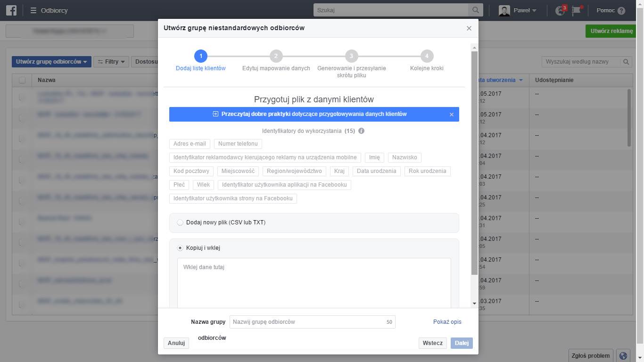Open the flag pages icon in header
This screenshot has height=362, width=644.
tap(576, 10)
